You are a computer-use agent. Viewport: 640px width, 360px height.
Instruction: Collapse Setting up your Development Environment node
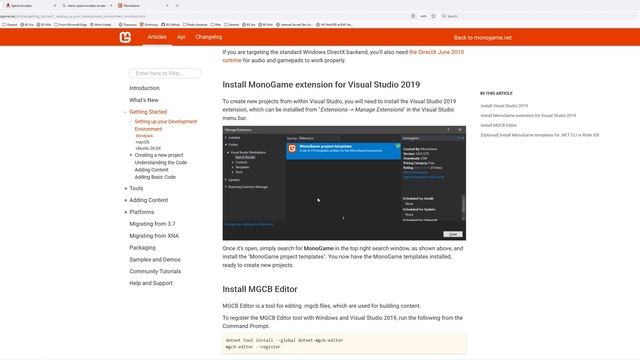coord(130,122)
